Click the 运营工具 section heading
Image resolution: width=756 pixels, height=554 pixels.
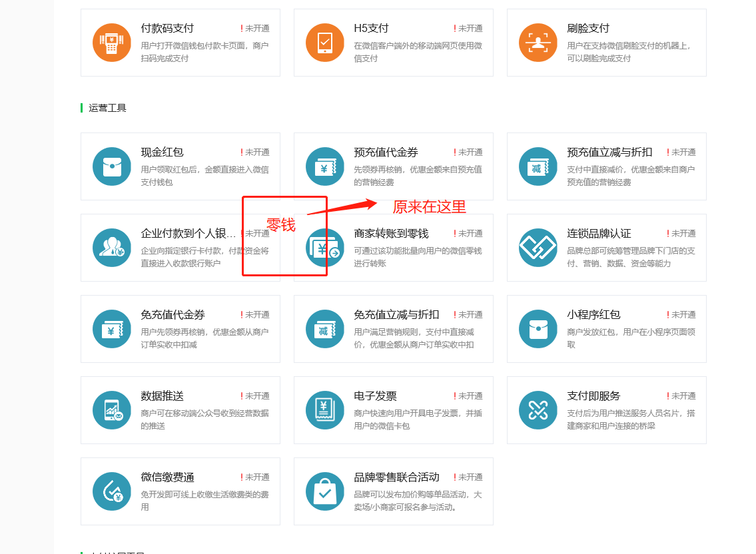(x=107, y=108)
